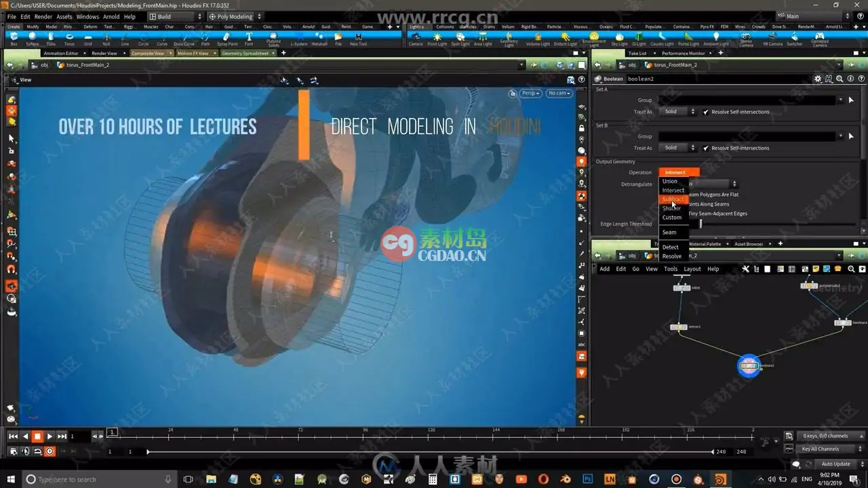
Task: Open the network editor Layout menu
Action: pos(692,269)
